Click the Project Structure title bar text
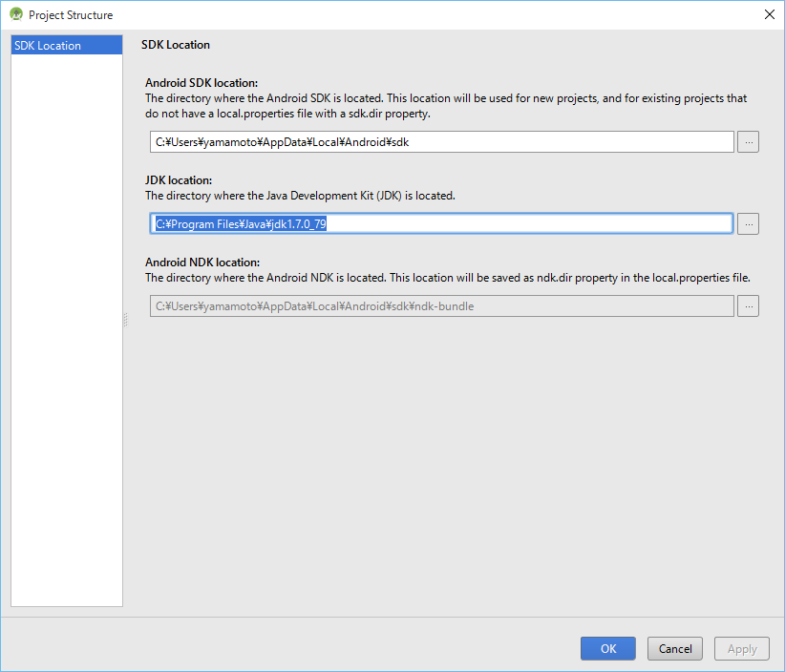The height and width of the screenshot is (672, 785). (x=71, y=15)
